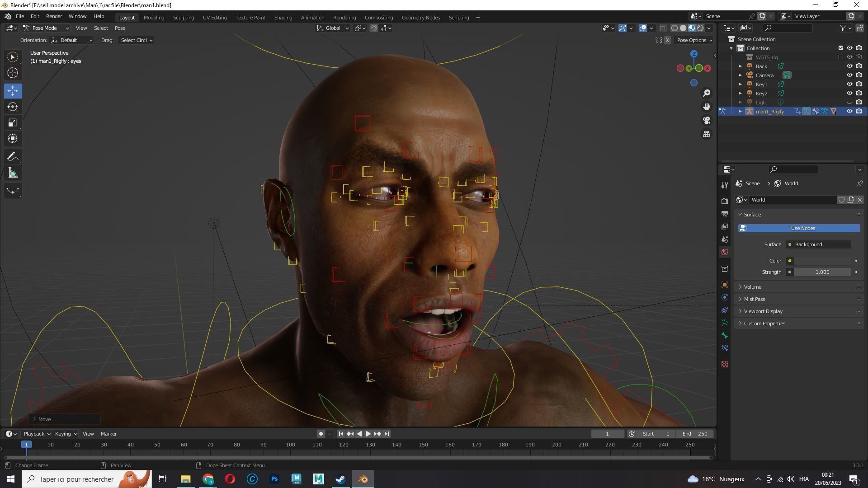The width and height of the screenshot is (868, 488).
Task: Open the Pose Mode dropdown
Action: point(46,28)
